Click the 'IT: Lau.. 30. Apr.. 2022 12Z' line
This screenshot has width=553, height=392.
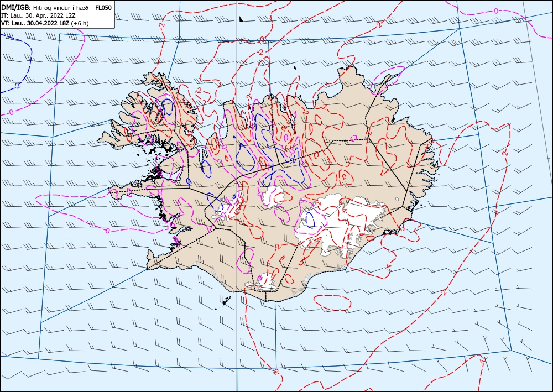pyautogui.click(x=39, y=16)
